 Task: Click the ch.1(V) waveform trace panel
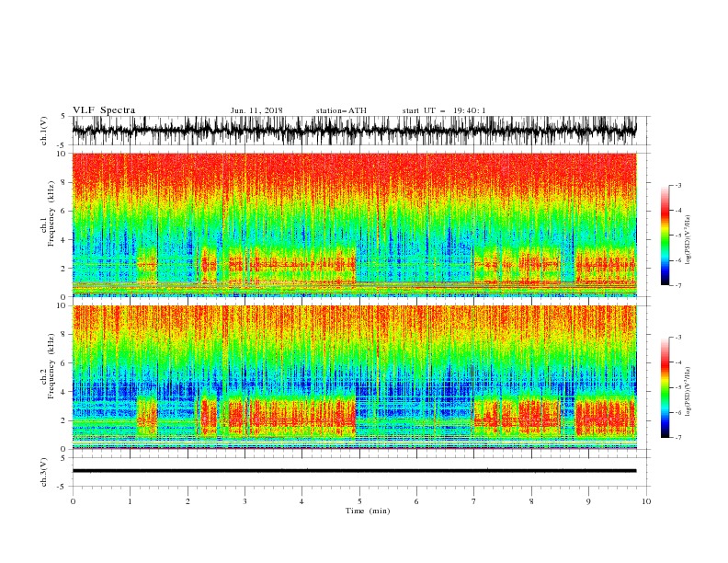click(360, 131)
